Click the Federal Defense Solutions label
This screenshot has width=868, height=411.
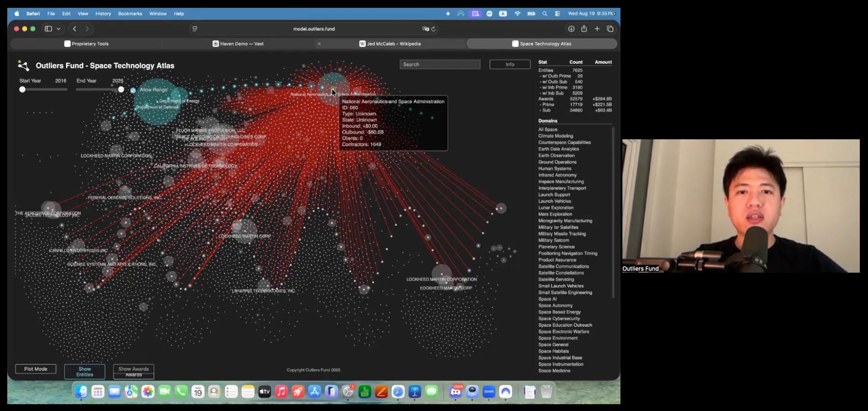125,198
